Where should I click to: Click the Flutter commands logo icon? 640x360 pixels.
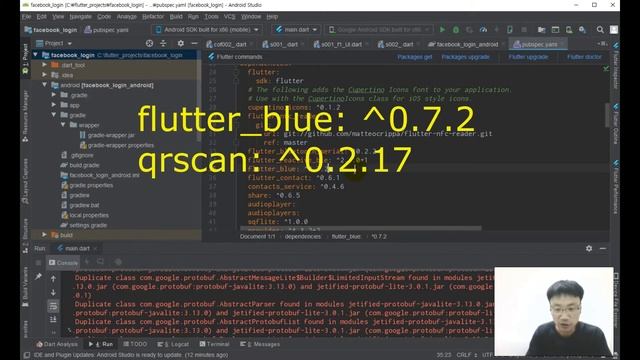coord(211,57)
